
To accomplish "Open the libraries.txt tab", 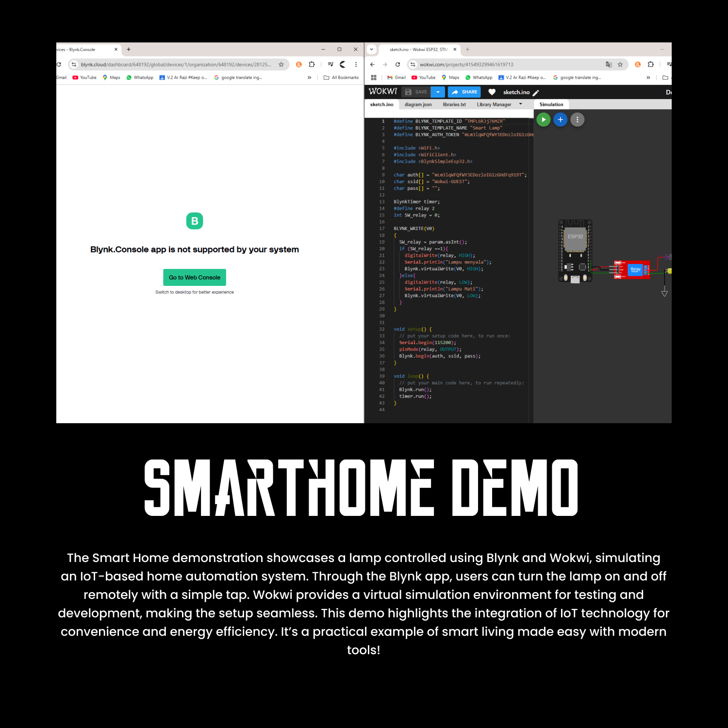I will coord(454,104).
